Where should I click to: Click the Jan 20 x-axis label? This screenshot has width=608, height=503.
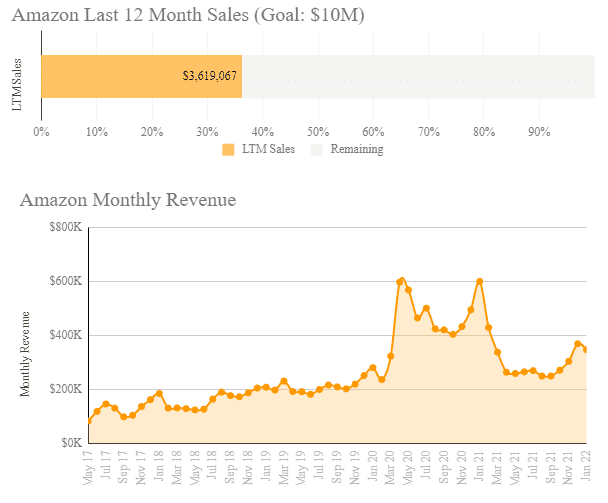point(372,471)
